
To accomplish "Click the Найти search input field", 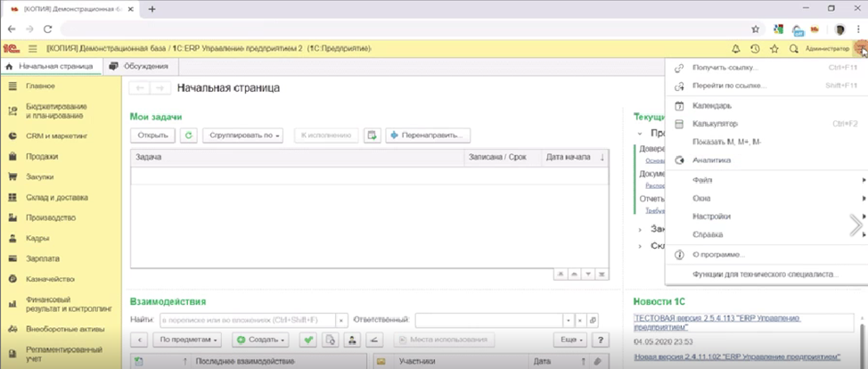I will 248,320.
